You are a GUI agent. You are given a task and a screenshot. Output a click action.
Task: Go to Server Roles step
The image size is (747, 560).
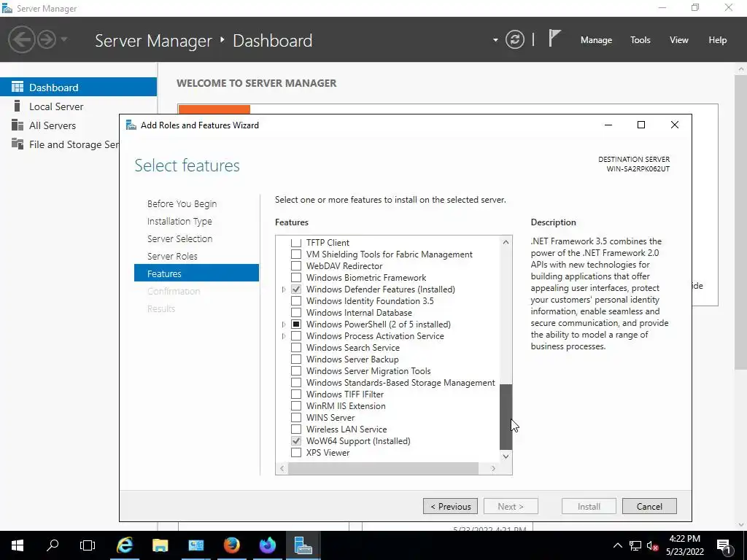172,256
